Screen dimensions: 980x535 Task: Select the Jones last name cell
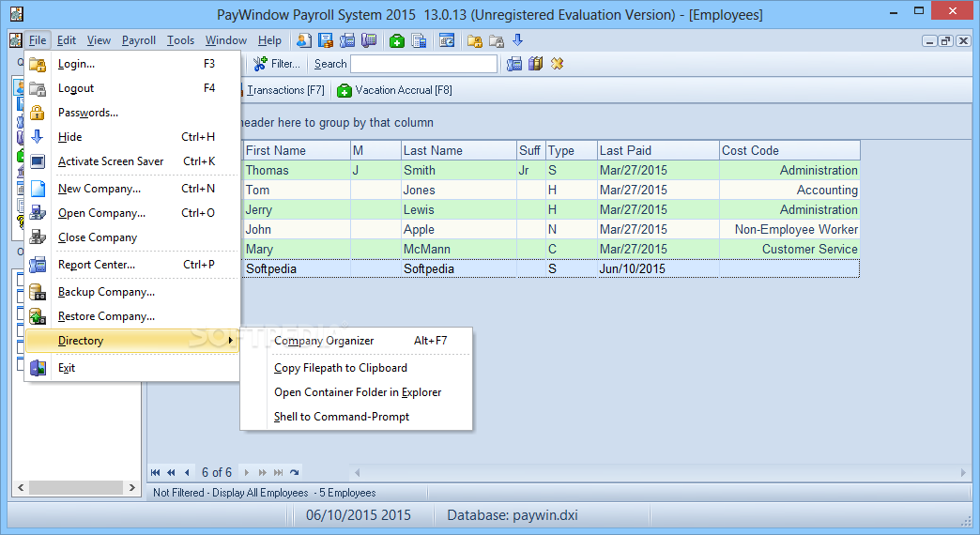pos(459,190)
